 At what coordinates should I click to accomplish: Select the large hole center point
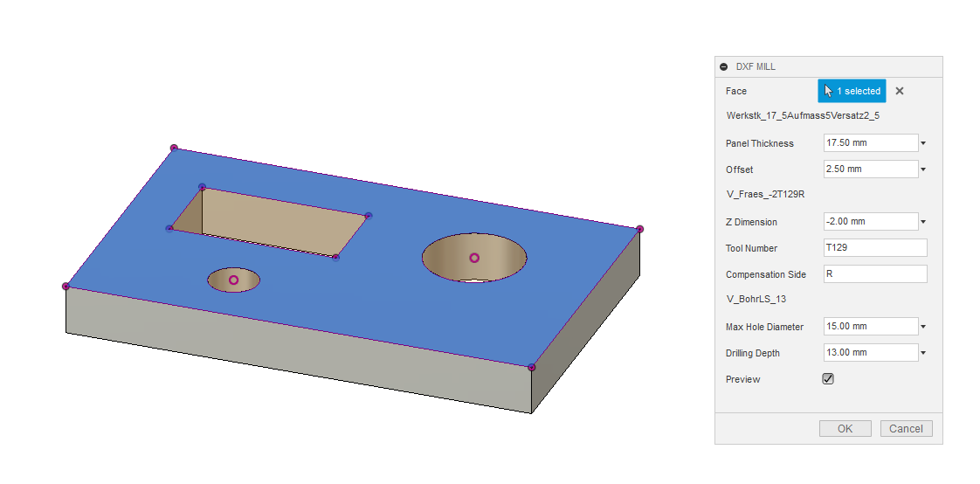tap(474, 258)
